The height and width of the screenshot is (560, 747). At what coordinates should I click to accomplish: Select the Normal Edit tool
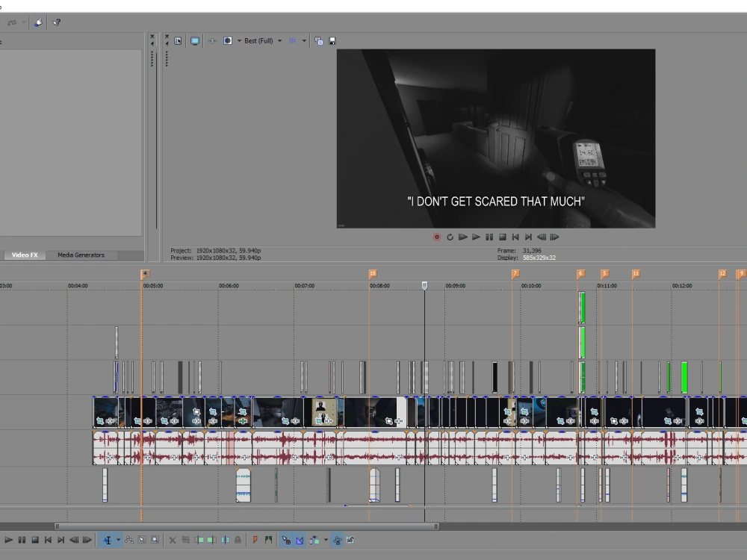point(108,540)
